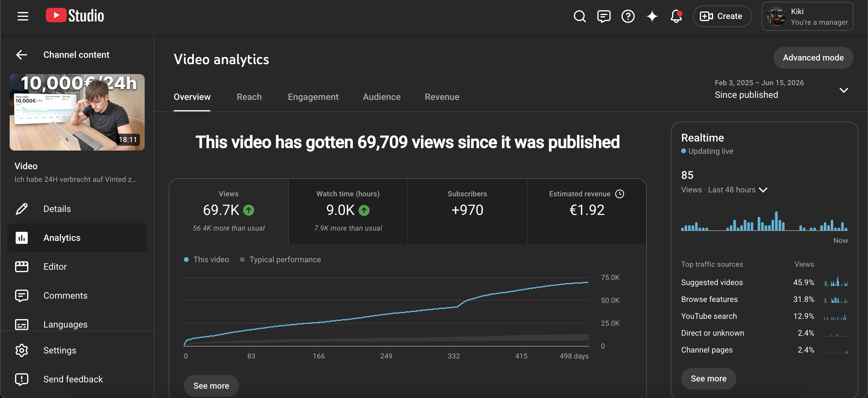
Task: Open search with the magnifier icon
Action: tap(580, 16)
